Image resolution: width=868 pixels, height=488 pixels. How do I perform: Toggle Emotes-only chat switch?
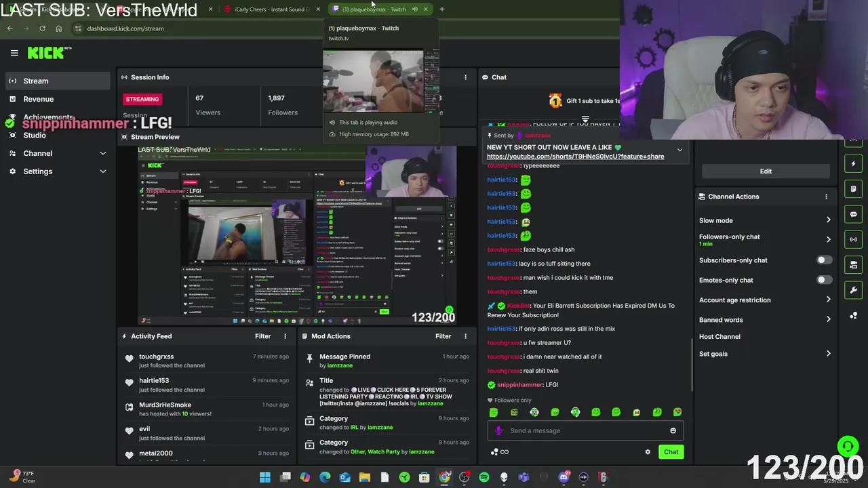(824, 280)
